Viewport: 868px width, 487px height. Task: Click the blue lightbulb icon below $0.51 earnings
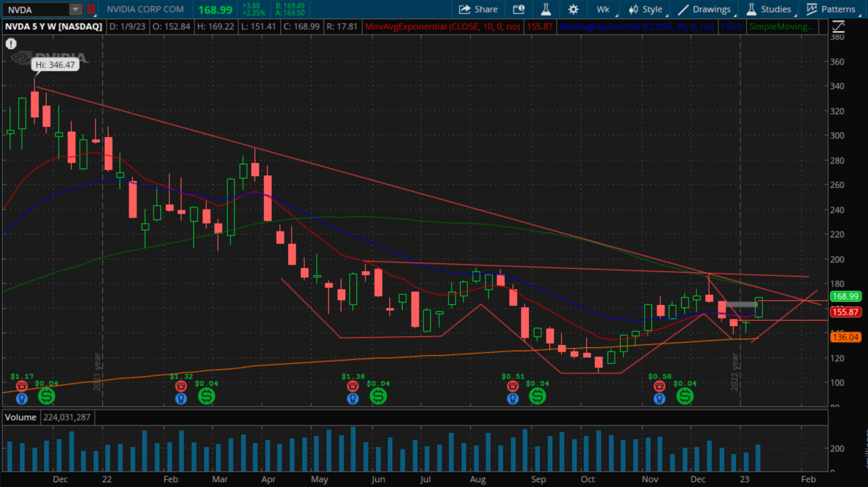(513, 399)
